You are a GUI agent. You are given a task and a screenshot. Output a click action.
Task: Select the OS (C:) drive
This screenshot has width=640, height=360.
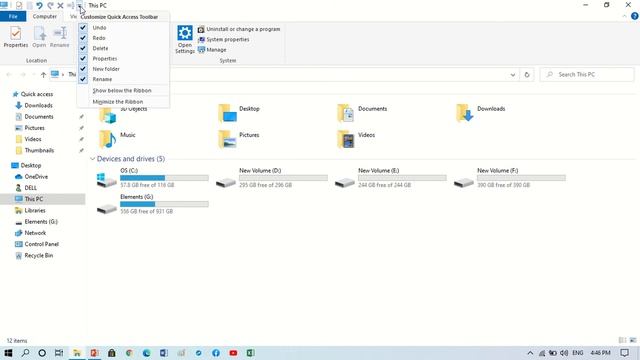[153, 178]
